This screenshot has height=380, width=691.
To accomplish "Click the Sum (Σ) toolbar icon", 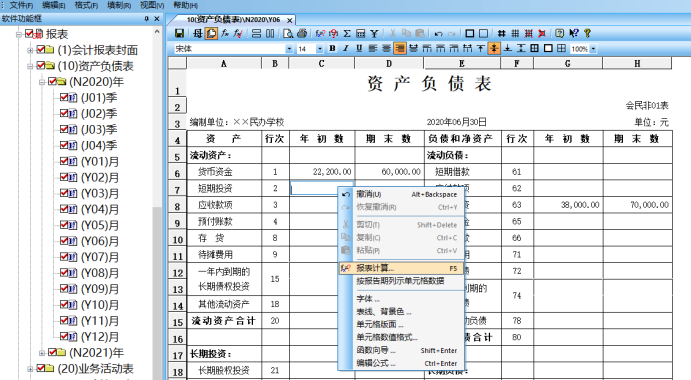I will (347, 34).
